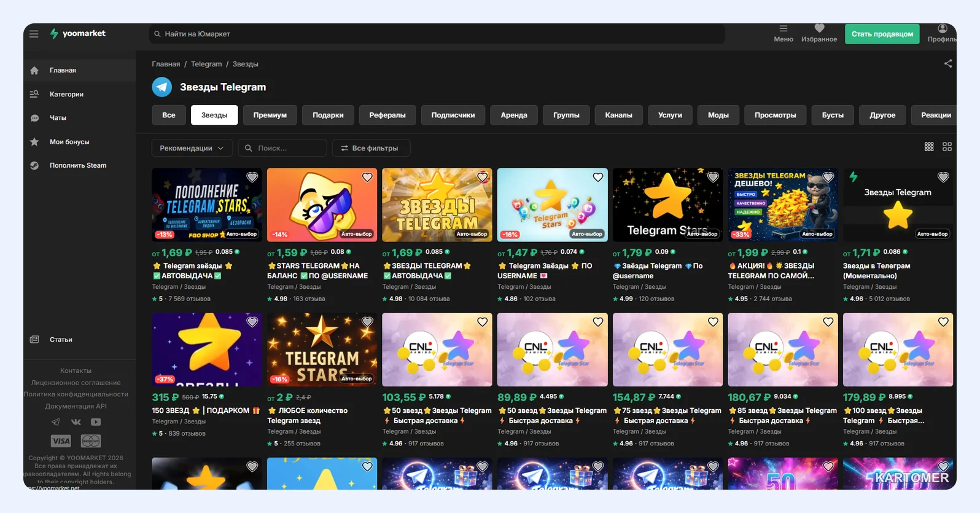Select the Премиум category tab
Viewport: 980px width, 513px height.
click(x=270, y=115)
